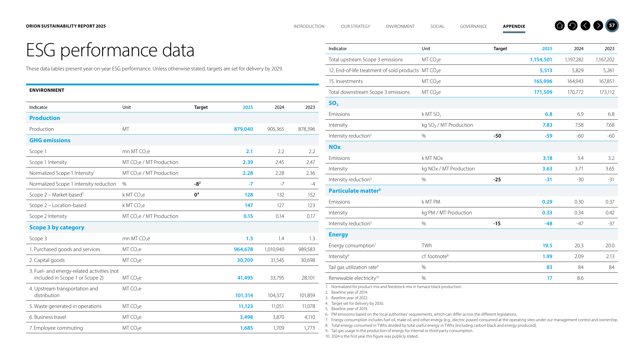Click Total downstream Scope 3 value 171,509
Image resolution: width=644 pixels, height=364 pixels.
coord(543,92)
